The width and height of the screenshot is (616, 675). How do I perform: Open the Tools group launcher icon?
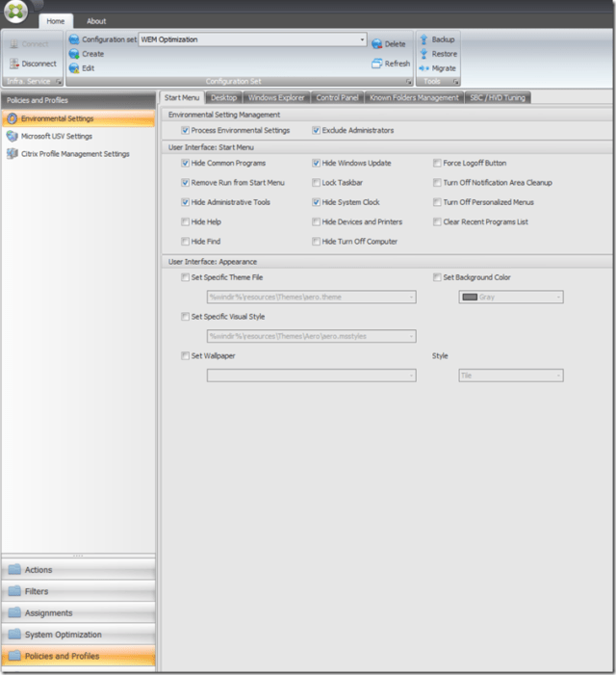[x=455, y=82]
